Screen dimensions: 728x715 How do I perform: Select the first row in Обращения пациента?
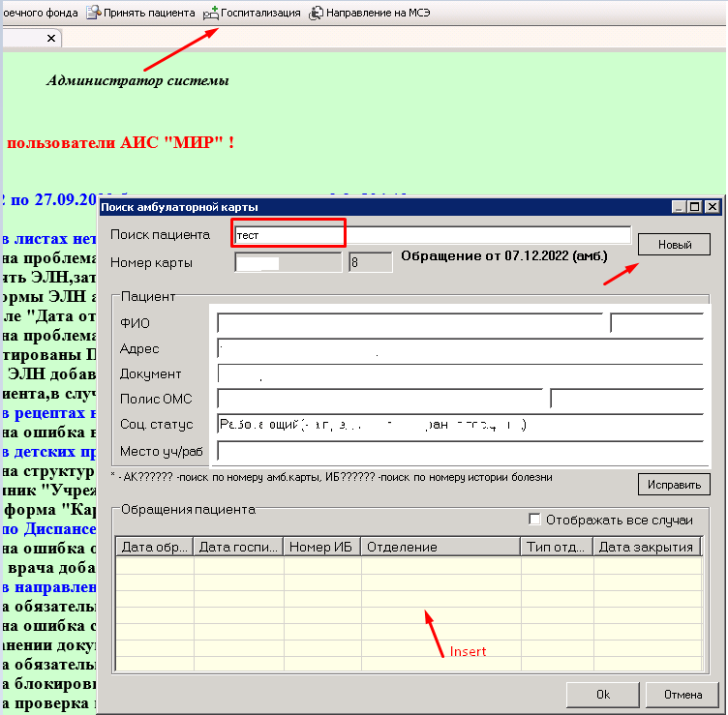409,566
